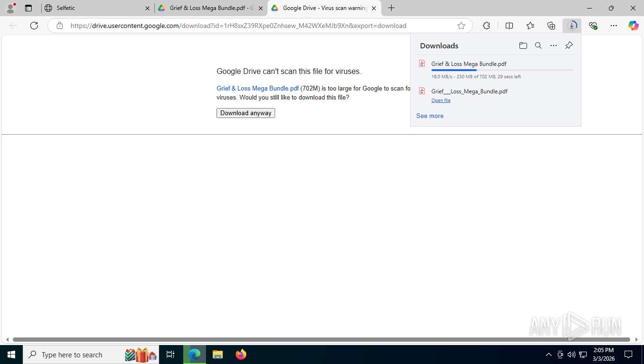Screen dimensions: 644x364
Task: Open the network tray icon
Action: coord(583,355)
